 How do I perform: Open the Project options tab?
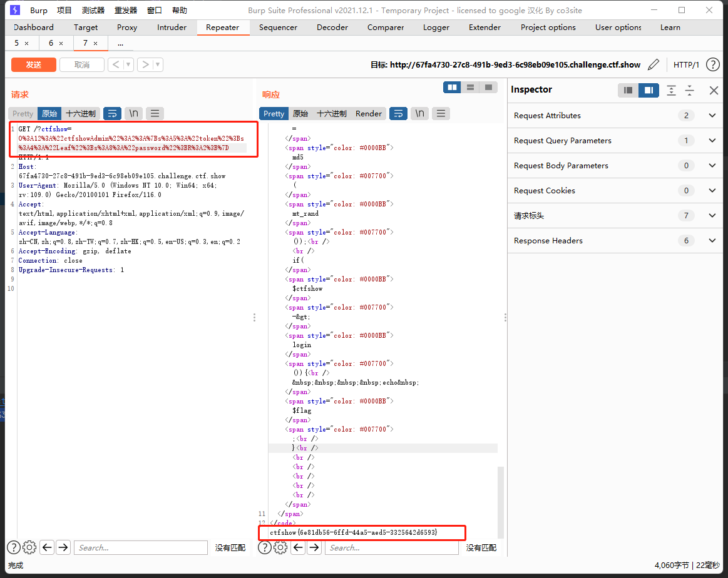(548, 28)
